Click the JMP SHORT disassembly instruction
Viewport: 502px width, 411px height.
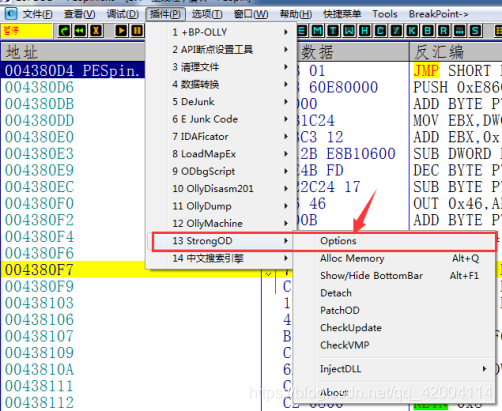(457, 71)
